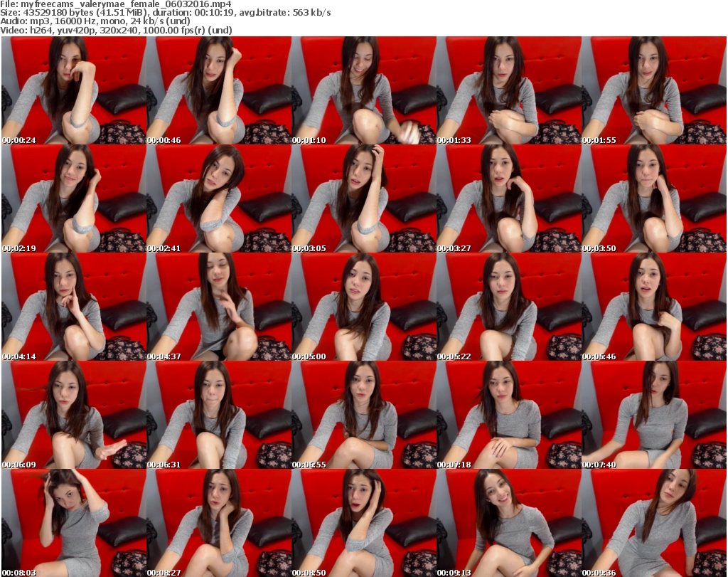This screenshot has height=577, width=728.
Task: Pick the thumbnail stamped 00:01:55
Action: pyautogui.click(x=654, y=90)
